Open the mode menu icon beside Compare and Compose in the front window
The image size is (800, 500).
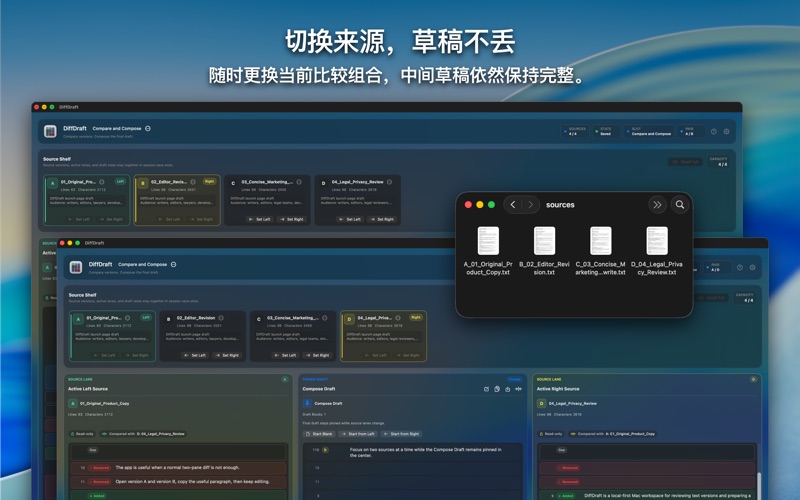click(x=173, y=264)
